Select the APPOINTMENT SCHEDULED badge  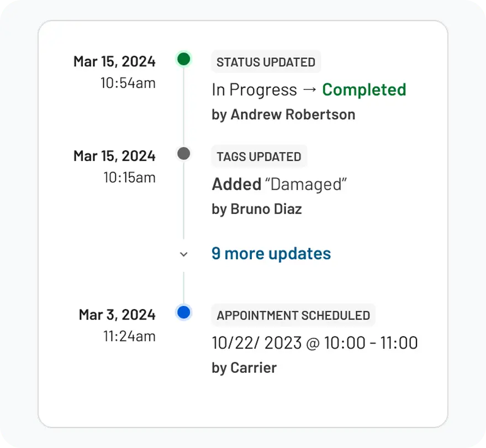(x=293, y=315)
